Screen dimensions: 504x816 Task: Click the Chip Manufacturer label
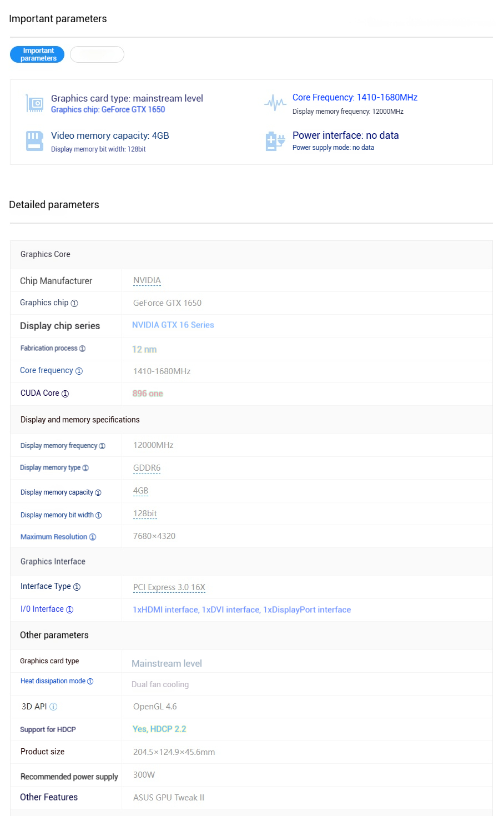[56, 281]
